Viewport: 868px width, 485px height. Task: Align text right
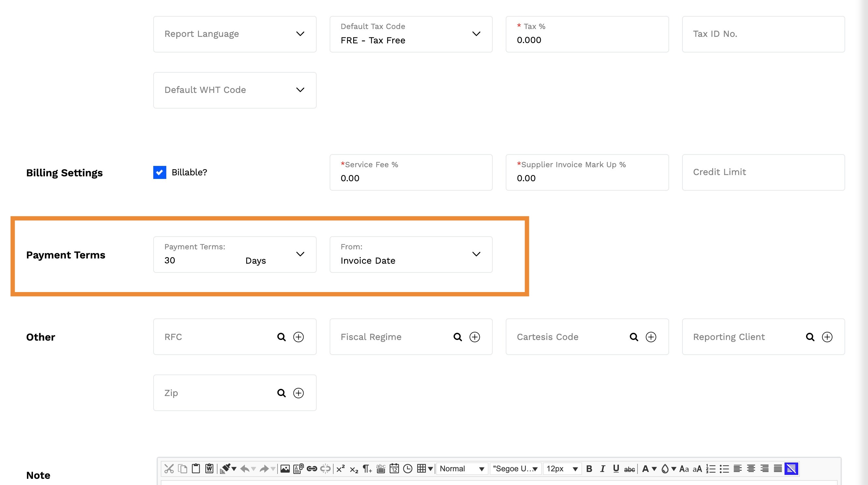pos(765,468)
